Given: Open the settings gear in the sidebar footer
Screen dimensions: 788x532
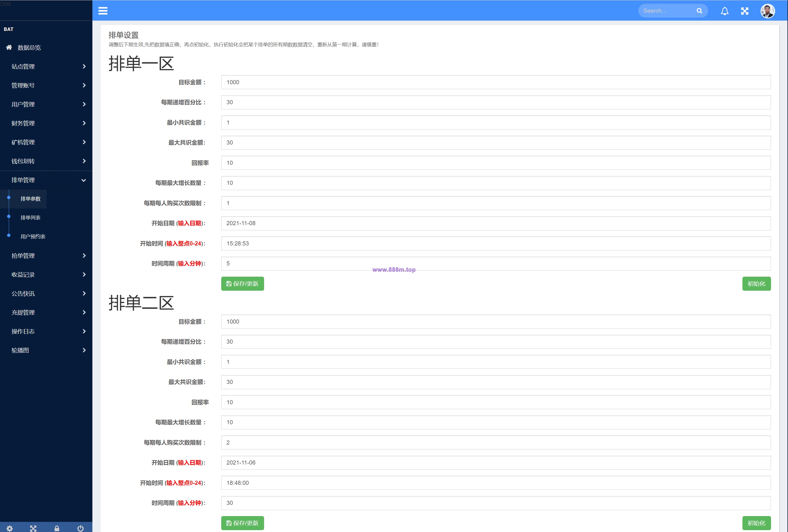Looking at the screenshot, I should click(x=10, y=528).
